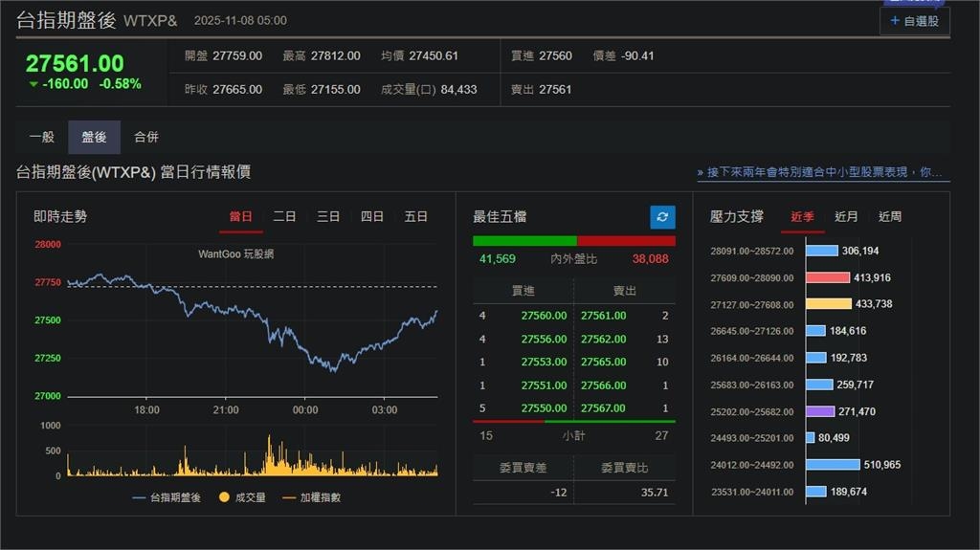
Task: Open the 合併 session tab
Action: pyautogui.click(x=146, y=137)
